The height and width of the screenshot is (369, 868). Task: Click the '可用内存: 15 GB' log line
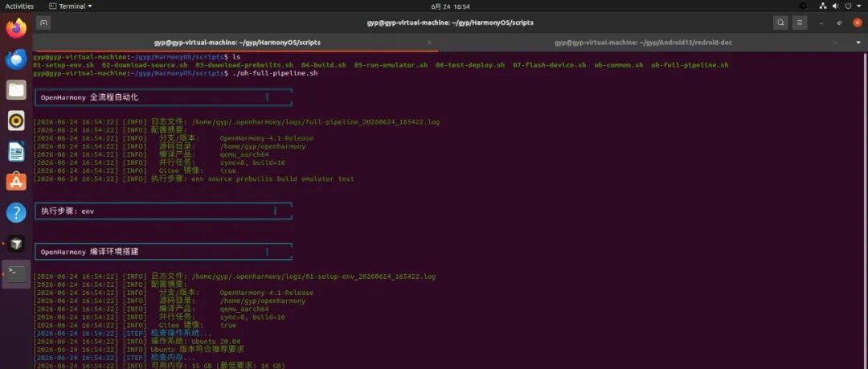point(218,366)
